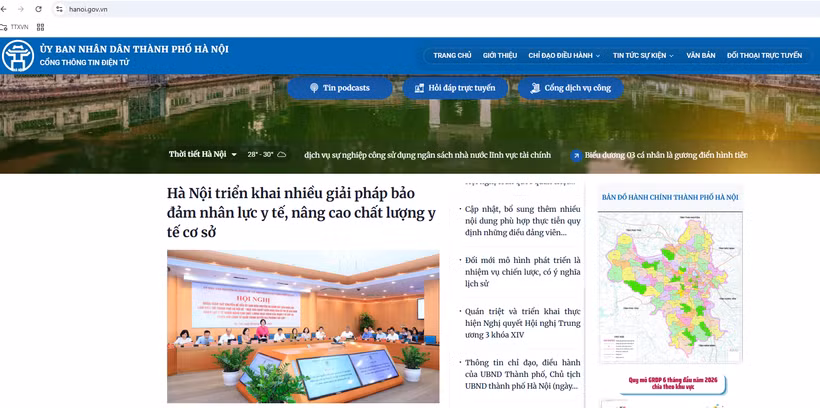Click Bản đồ hành chính thành phố Hà Nội heading
The width and height of the screenshot is (820, 408).
(x=670, y=197)
